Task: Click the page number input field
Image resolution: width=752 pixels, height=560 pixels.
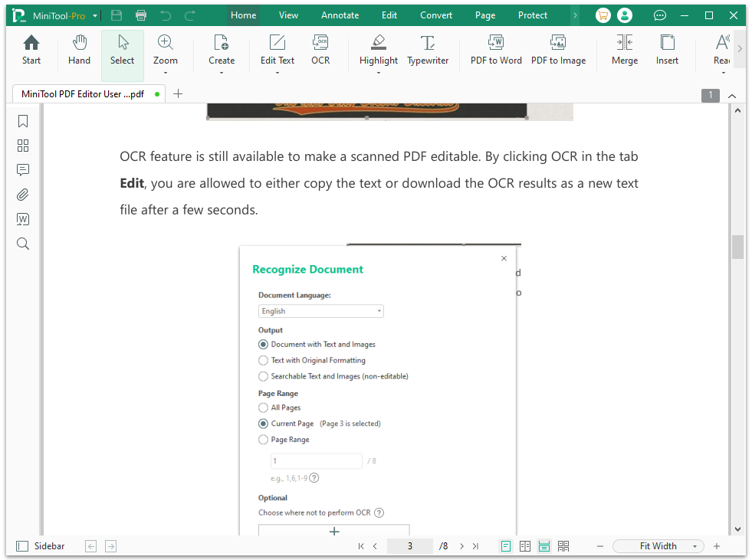Action: point(410,546)
